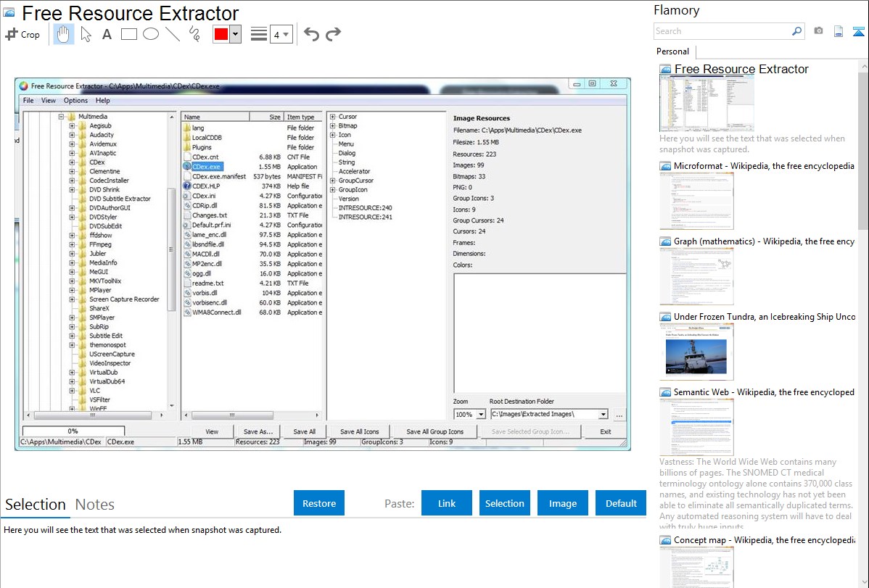Open the Options menu
869x588 pixels.
(x=75, y=100)
